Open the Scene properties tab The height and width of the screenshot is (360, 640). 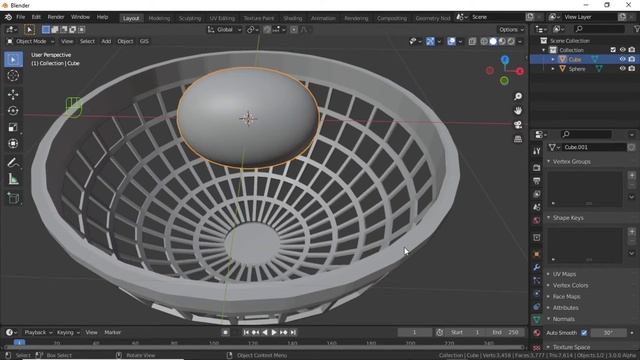(537, 207)
